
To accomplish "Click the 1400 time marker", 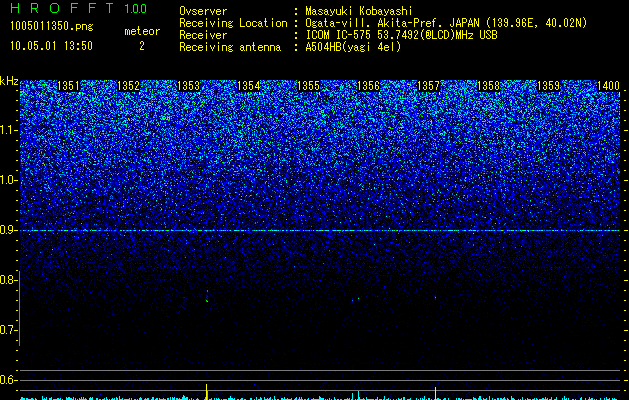I will 608,86.
